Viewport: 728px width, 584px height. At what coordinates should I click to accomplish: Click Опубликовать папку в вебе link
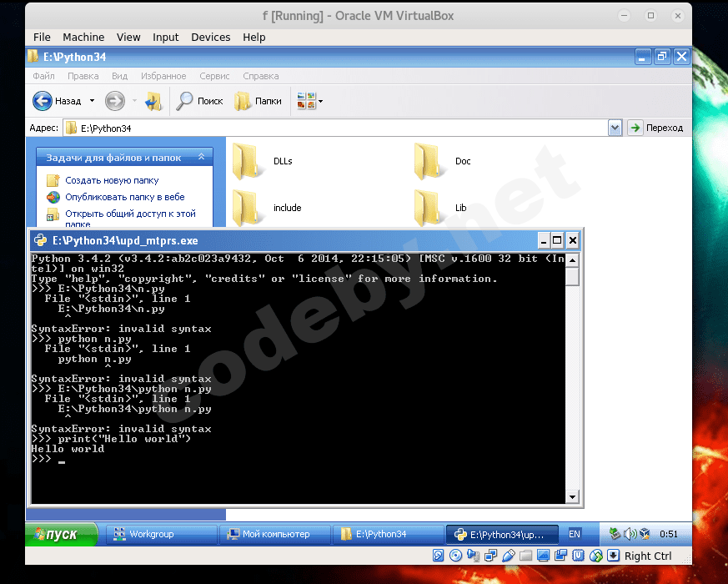tap(125, 197)
